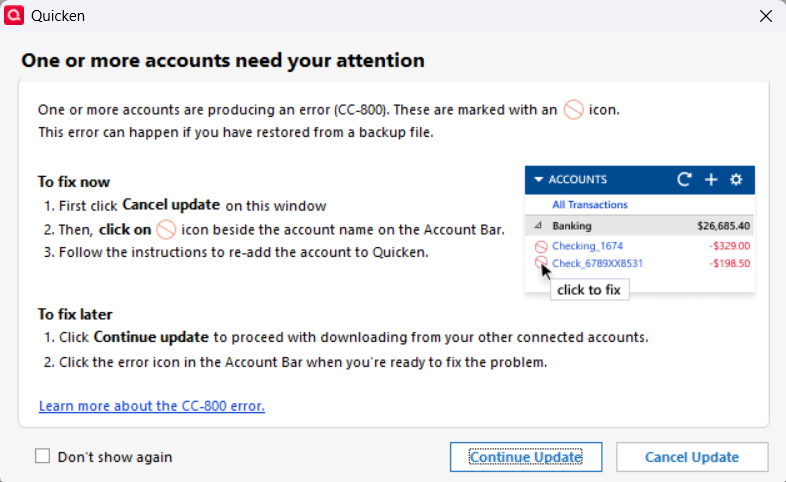Screen dimensions: 786x482
Task: Click the refresh icon in the Accounts header
Action: pos(684,180)
